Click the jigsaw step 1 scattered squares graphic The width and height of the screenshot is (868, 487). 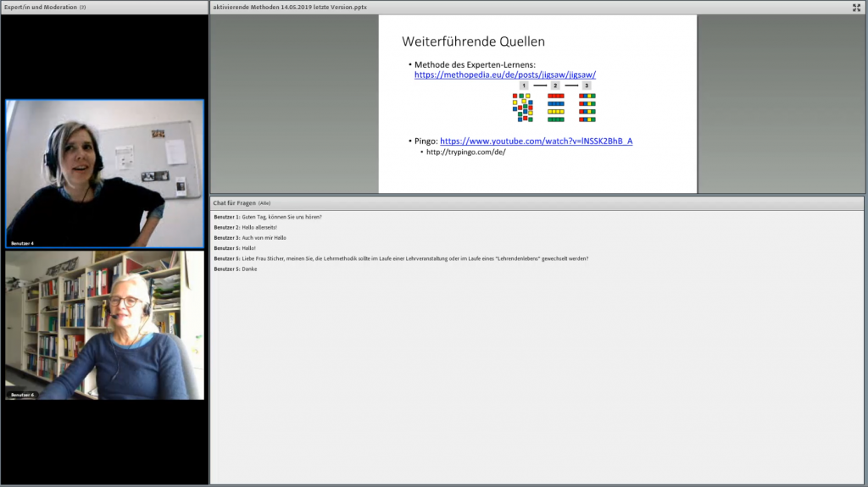point(523,108)
